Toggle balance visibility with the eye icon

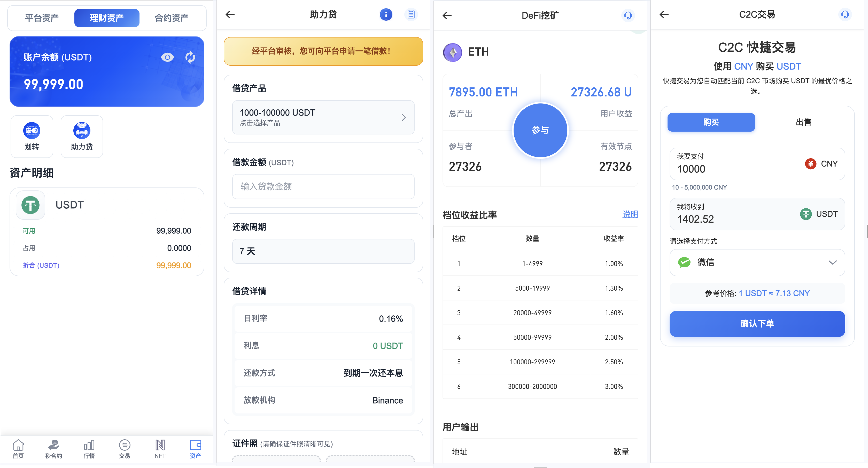coord(167,57)
